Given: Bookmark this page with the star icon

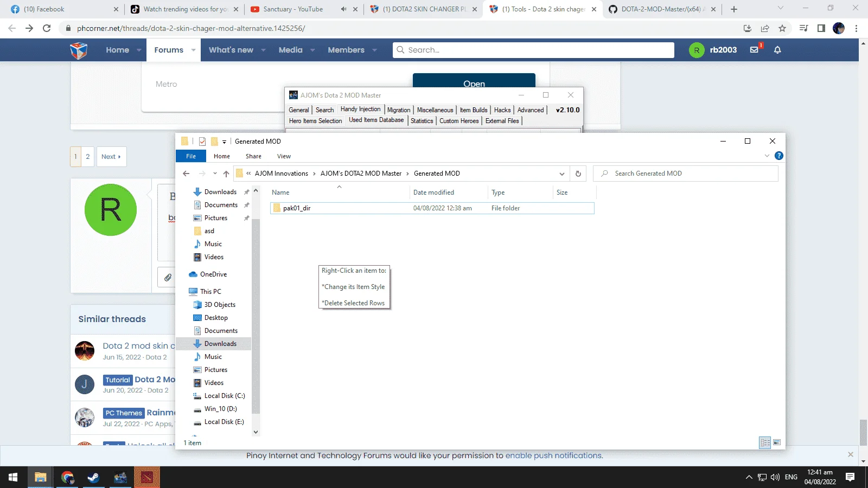Looking at the screenshot, I should (782, 28).
